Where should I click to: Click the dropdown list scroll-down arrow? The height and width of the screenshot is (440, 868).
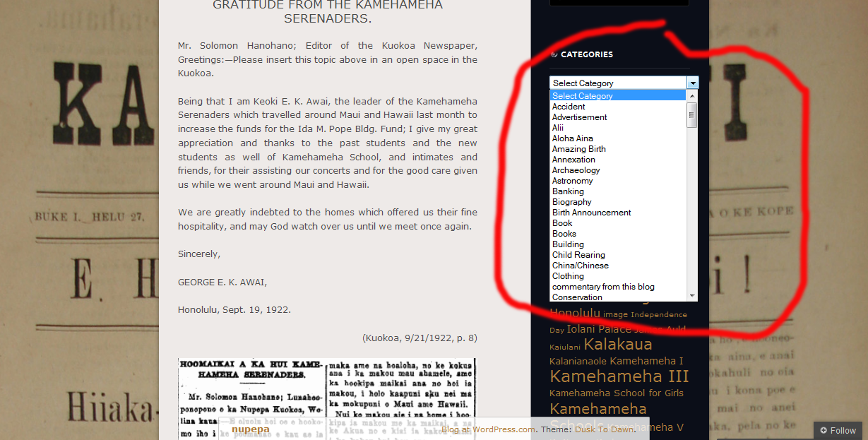coord(692,296)
